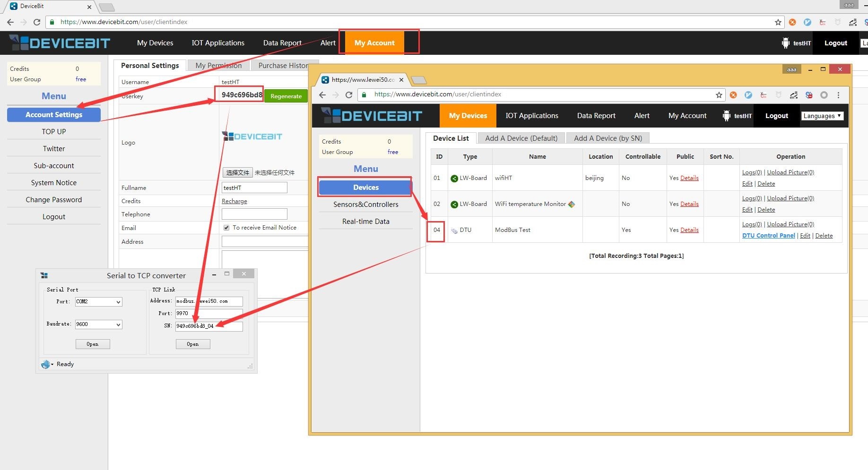The height and width of the screenshot is (470, 868).
Task: Click gray circle extension icon in inner browser
Action: 824,95
